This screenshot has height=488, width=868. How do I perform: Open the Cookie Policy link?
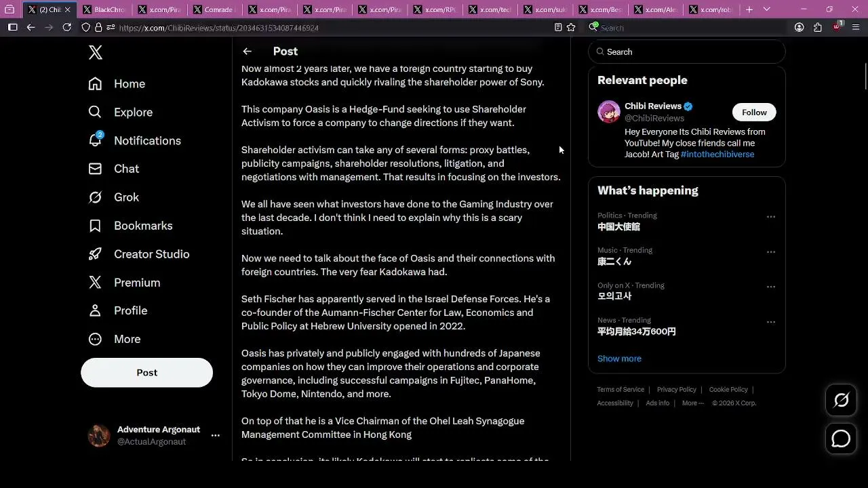pos(728,390)
